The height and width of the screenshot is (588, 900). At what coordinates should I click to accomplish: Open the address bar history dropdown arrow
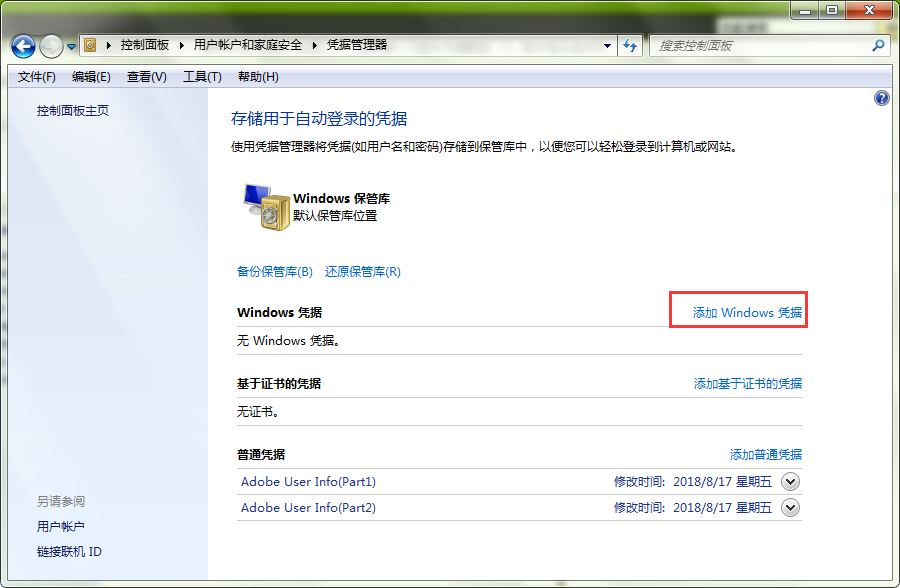pos(607,45)
